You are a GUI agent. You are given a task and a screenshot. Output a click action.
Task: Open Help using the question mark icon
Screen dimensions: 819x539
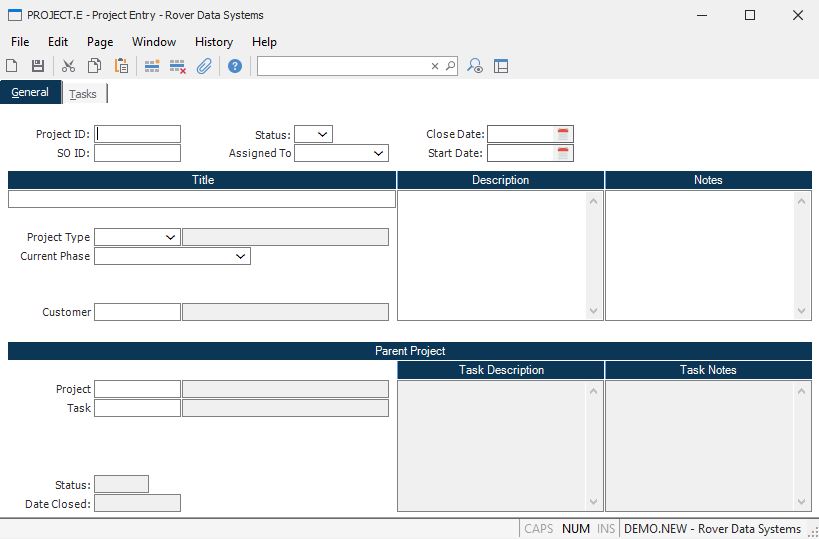click(235, 66)
